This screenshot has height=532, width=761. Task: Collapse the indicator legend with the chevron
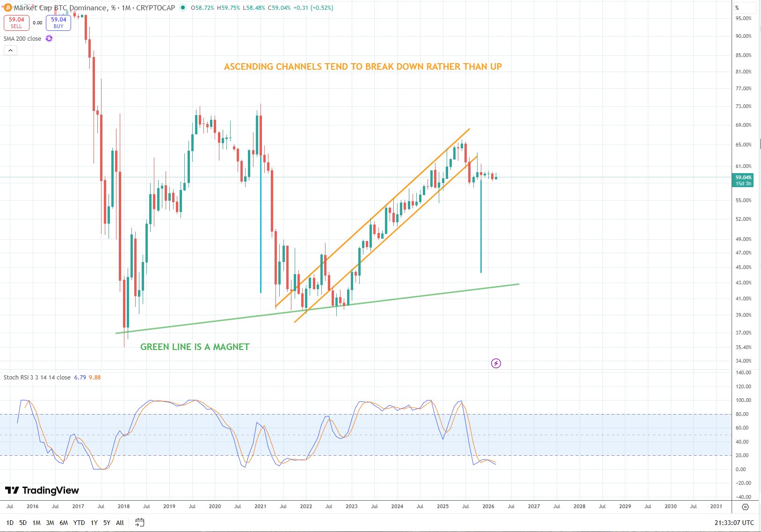pyautogui.click(x=10, y=50)
